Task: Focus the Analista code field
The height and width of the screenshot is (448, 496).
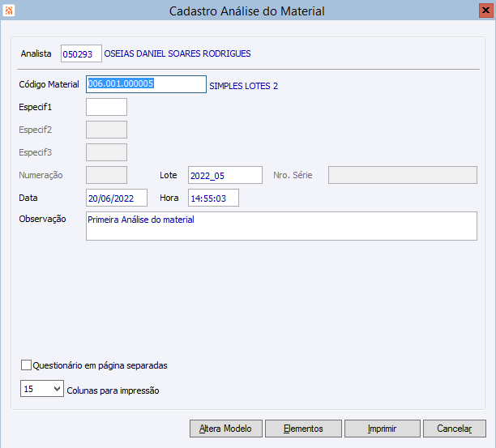Action: click(x=81, y=54)
